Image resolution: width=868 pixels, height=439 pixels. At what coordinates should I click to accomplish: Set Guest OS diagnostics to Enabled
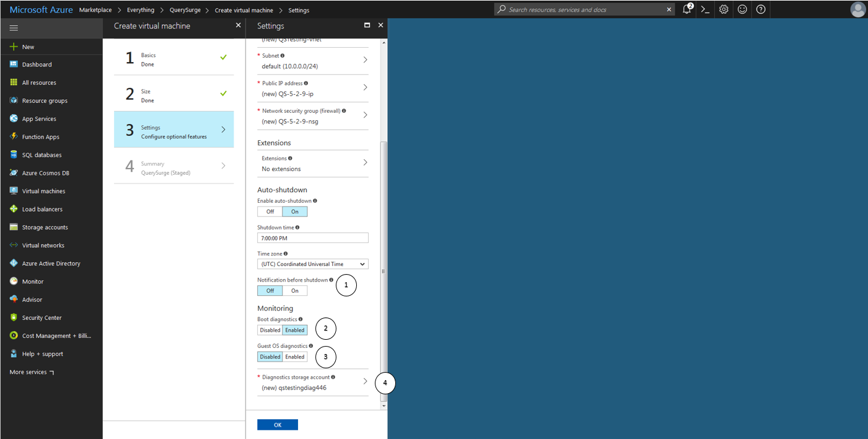click(295, 357)
